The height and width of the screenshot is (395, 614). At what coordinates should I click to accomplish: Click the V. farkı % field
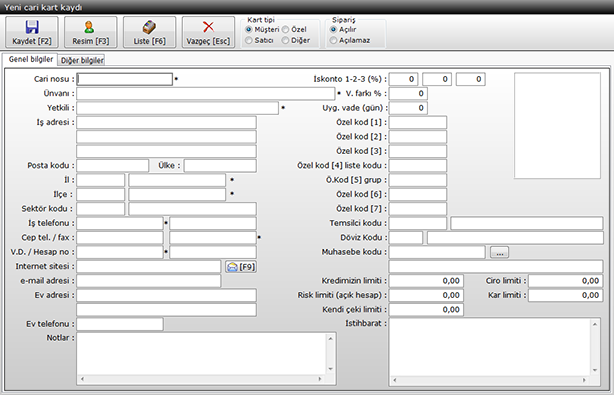click(408, 94)
